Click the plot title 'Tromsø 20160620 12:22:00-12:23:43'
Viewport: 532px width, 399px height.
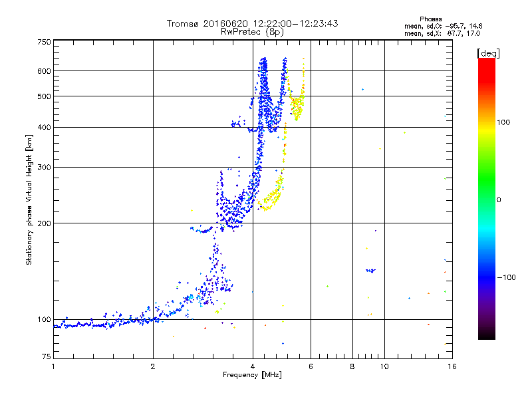coord(252,23)
